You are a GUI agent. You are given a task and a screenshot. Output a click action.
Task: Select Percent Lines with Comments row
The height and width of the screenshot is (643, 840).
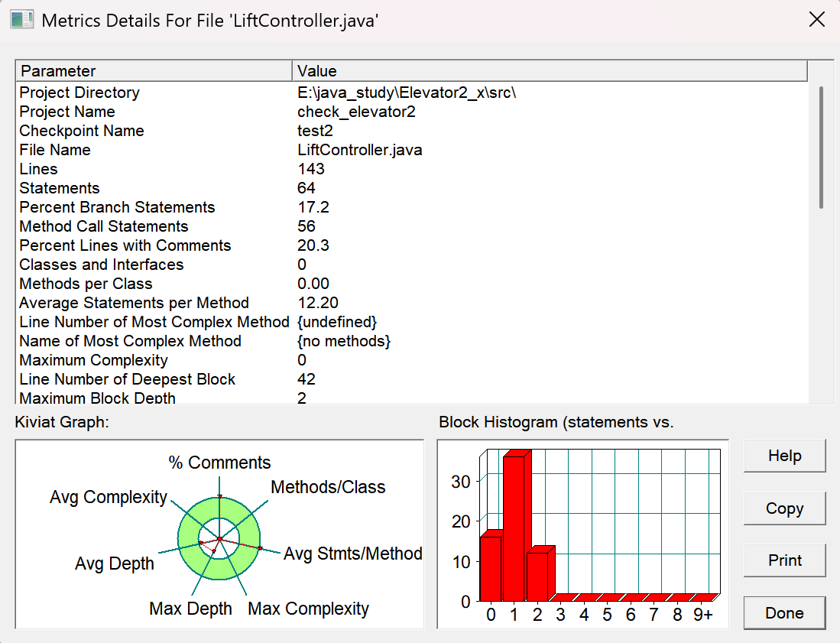click(x=411, y=245)
